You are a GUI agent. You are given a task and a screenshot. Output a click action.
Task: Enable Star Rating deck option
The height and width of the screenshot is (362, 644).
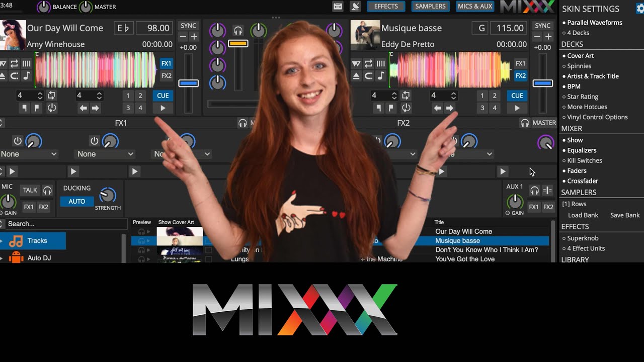coord(580,97)
